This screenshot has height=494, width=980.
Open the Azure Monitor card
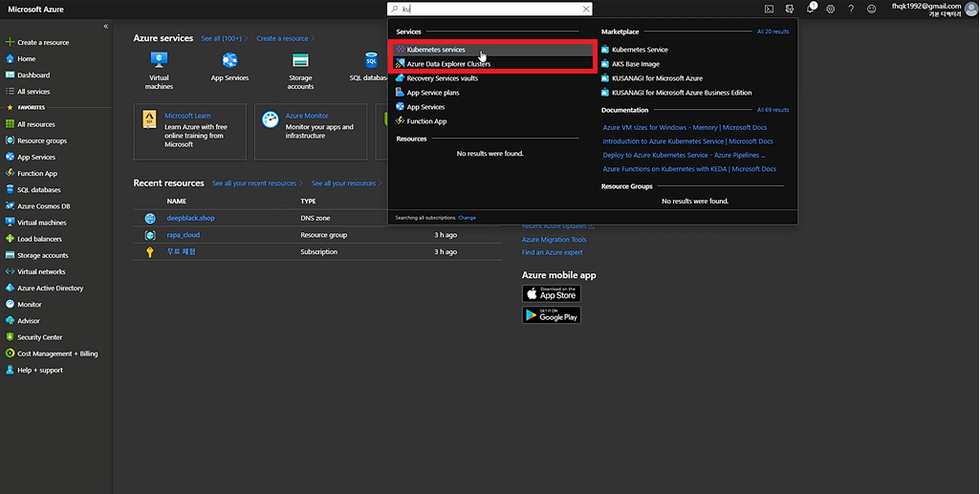(x=311, y=132)
